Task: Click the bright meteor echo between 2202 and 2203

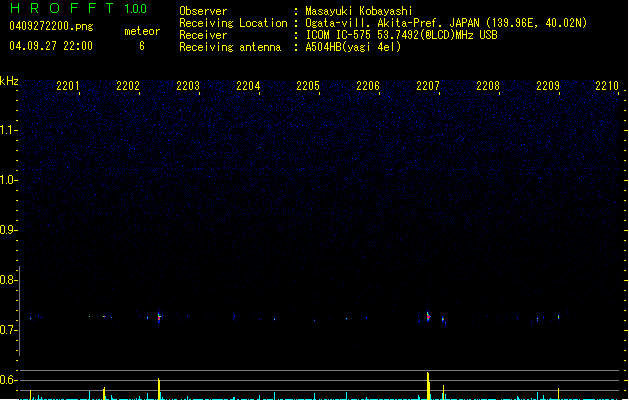Action: [x=159, y=317]
